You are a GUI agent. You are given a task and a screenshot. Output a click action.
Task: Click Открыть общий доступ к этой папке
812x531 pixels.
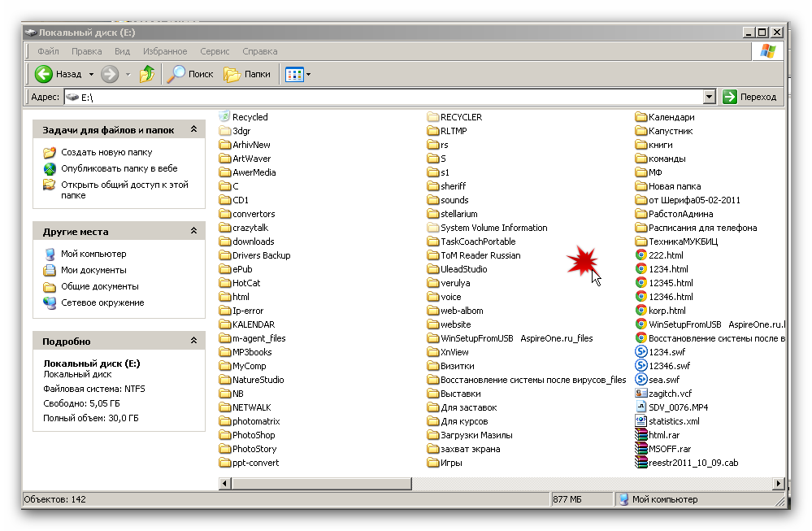point(124,189)
